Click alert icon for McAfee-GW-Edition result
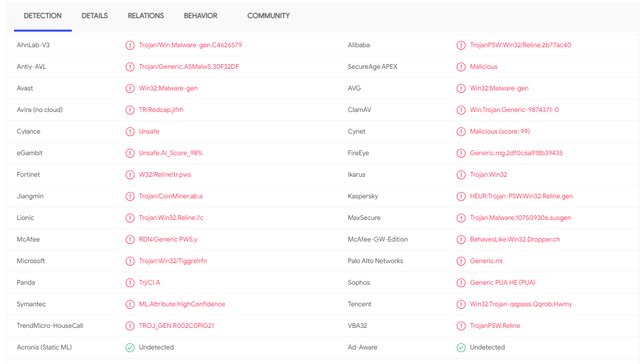This screenshot has height=364, width=644. [x=461, y=239]
